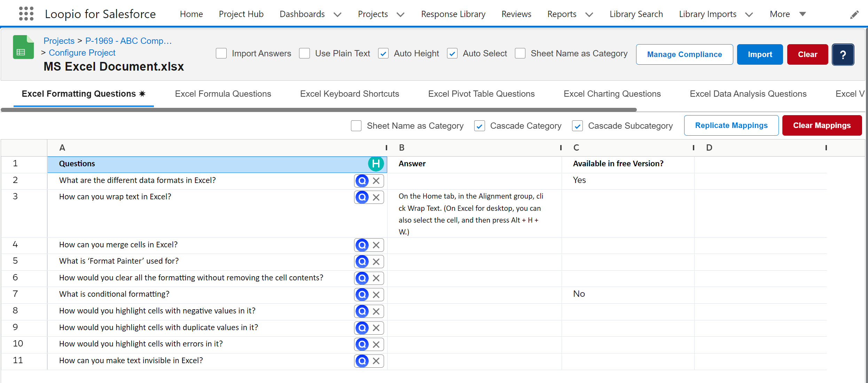This screenshot has width=868, height=383.
Task: Open the Response Library nav item
Action: [x=453, y=14]
